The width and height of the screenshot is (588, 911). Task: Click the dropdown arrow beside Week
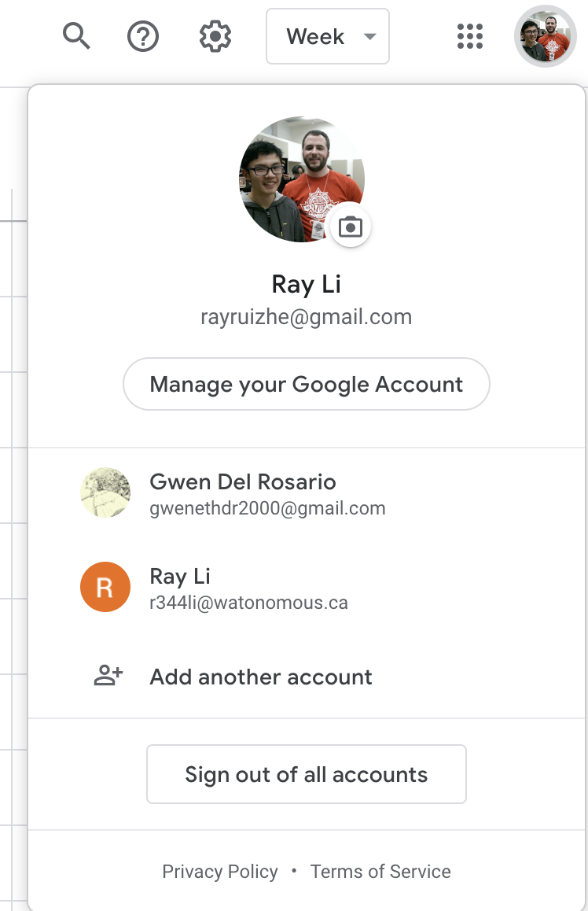369,36
